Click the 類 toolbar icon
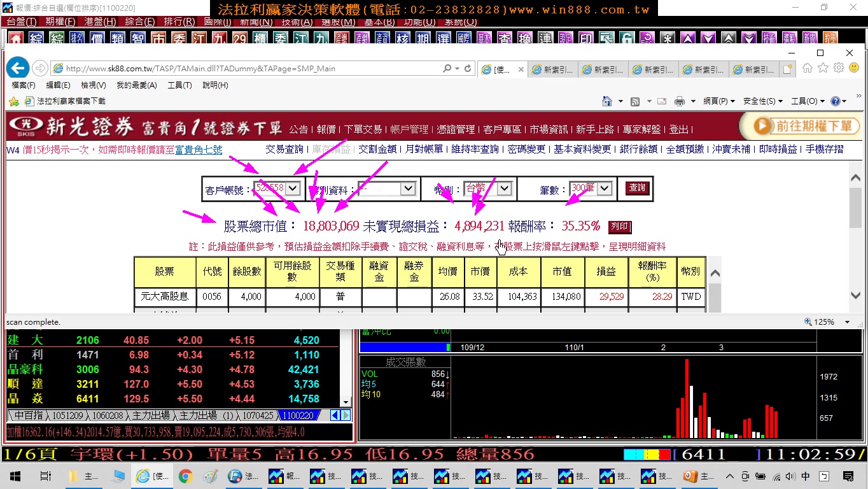868x489 pixels. [117, 39]
